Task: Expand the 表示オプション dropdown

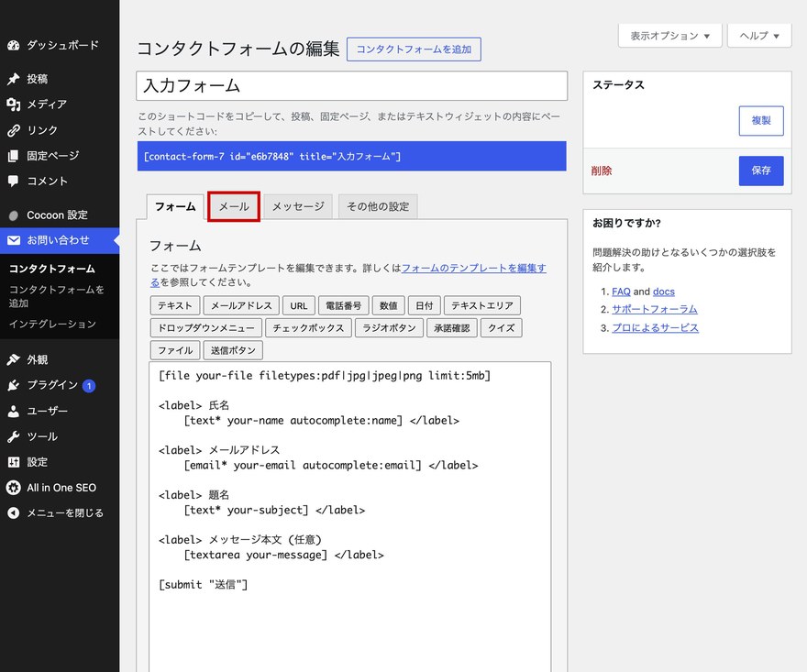Action: tap(670, 36)
